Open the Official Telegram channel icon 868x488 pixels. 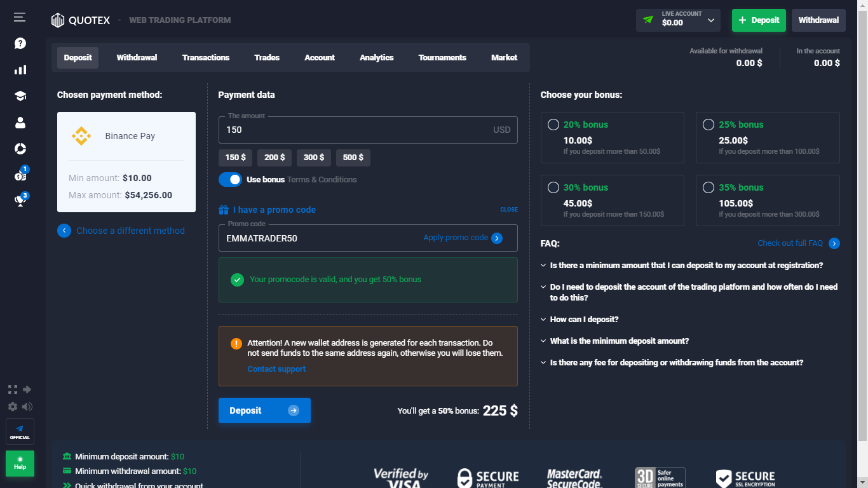coord(20,431)
